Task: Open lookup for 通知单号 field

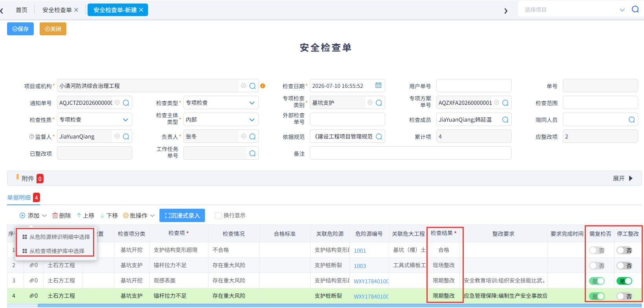Action: pos(126,103)
